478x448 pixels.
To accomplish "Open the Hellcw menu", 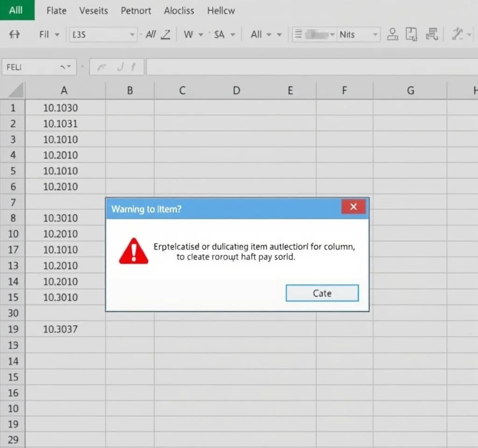I will (x=220, y=10).
